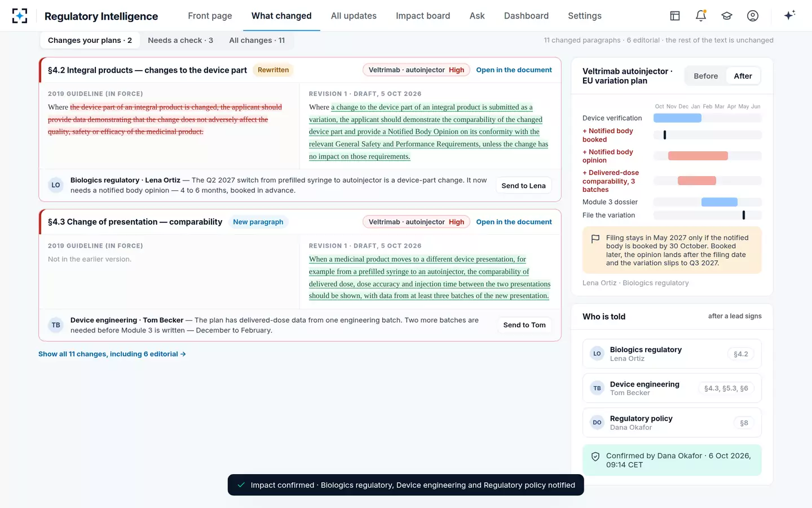Navigate to the Impact board
The image size is (812, 508).
[423, 16]
